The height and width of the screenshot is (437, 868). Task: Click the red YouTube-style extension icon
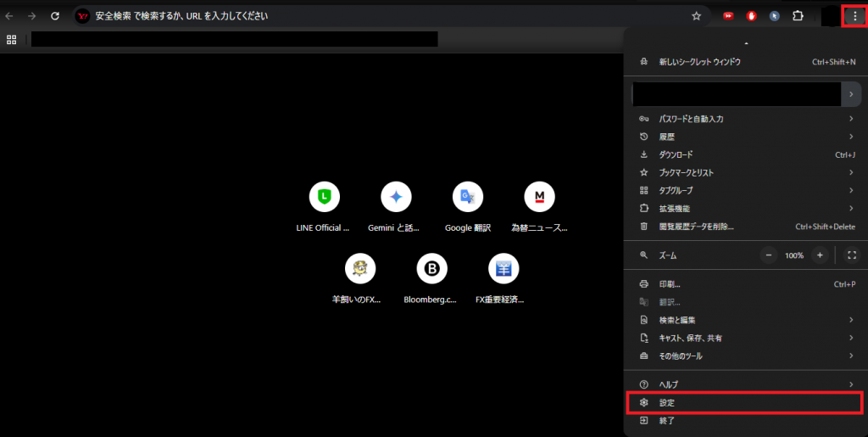pyautogui.click(x=728, y=16)
